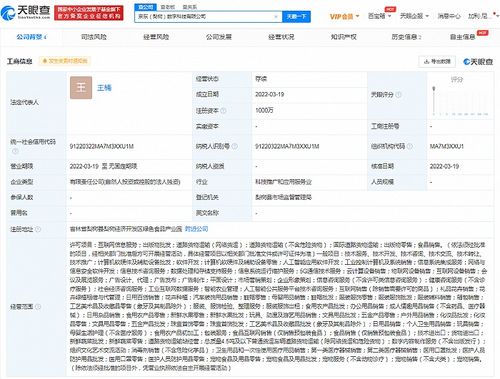Expand the 天眼企服 dropdown menu
The height and width of the screenshot is (379, 500).
(414, 16)
